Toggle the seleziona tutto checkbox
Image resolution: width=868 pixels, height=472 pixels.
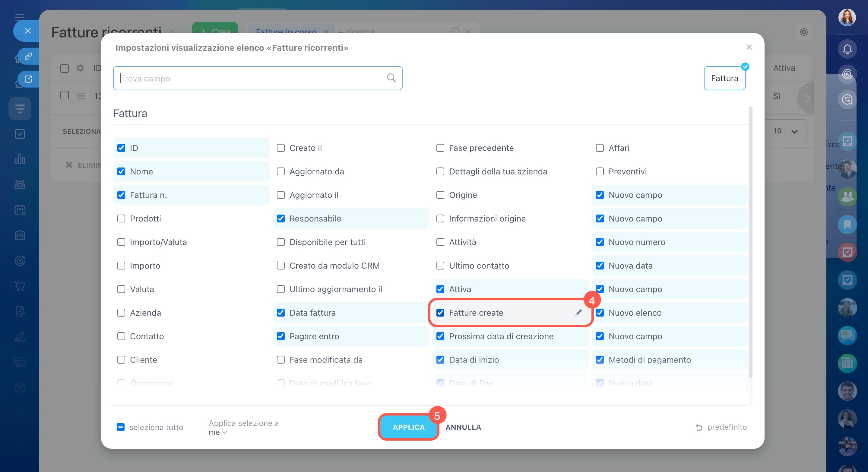point(121,427)
